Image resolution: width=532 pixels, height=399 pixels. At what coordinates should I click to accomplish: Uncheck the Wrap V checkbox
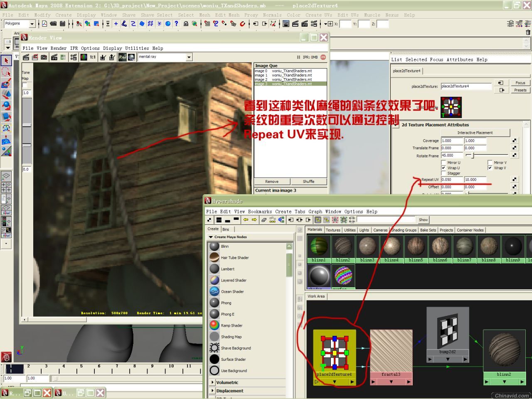pyautogui.click(x=490, y=168)
